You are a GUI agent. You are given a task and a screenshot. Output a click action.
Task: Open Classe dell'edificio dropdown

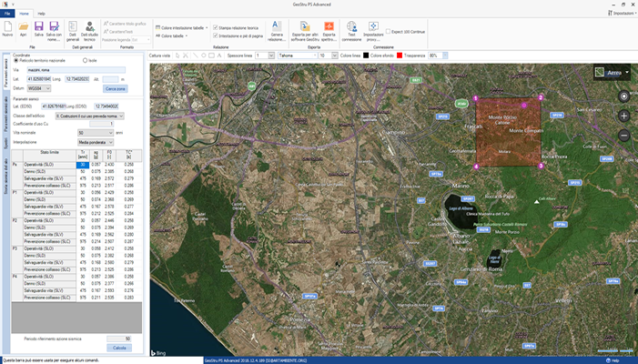pyautogui.click(x=89, y=116)
